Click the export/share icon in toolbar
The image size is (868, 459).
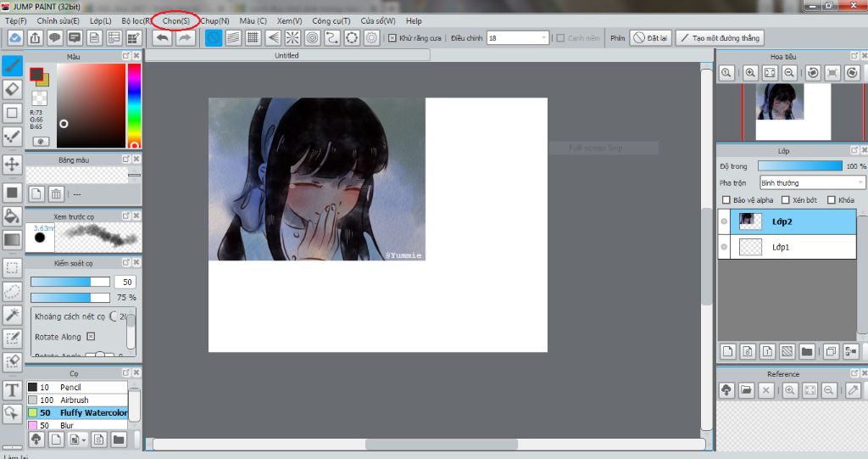35,37
